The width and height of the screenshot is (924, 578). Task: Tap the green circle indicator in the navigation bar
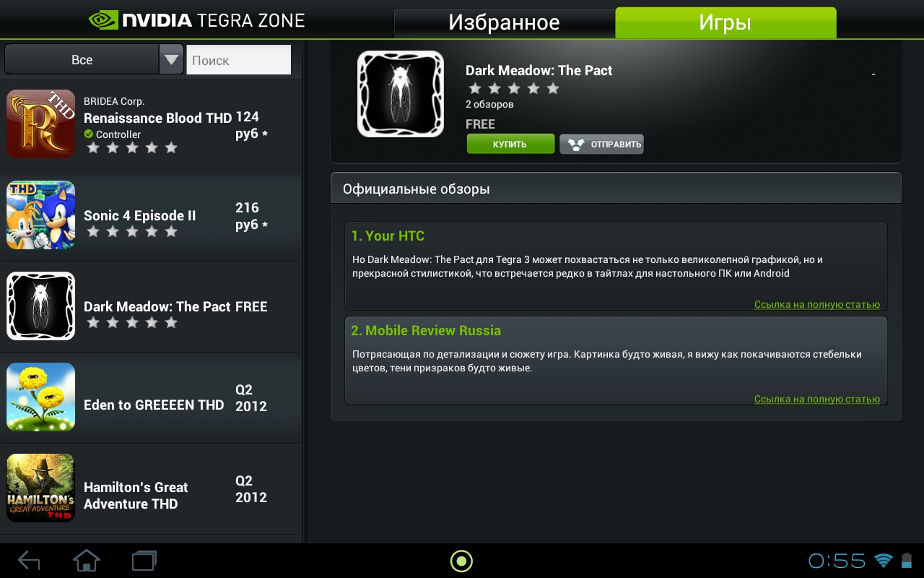point(461,561)
